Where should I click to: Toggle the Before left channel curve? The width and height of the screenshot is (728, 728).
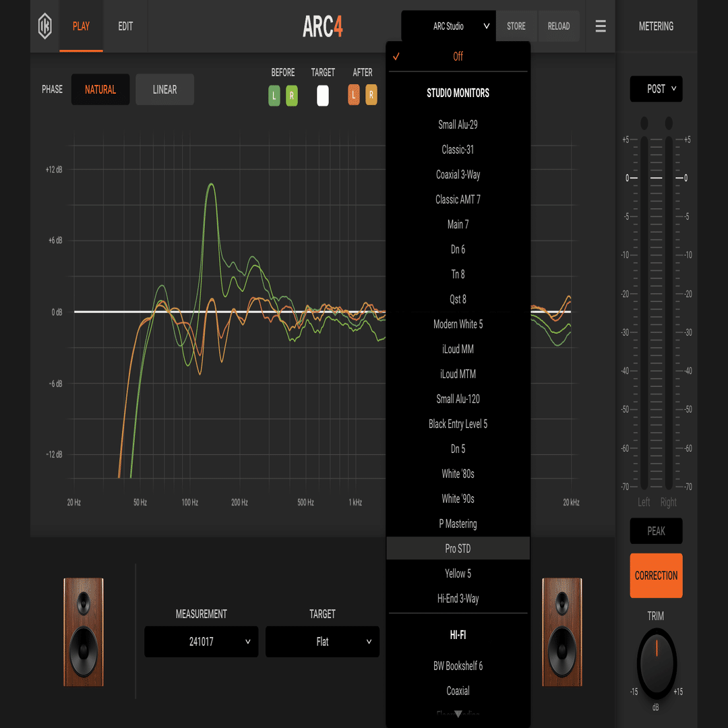point(274,96)
